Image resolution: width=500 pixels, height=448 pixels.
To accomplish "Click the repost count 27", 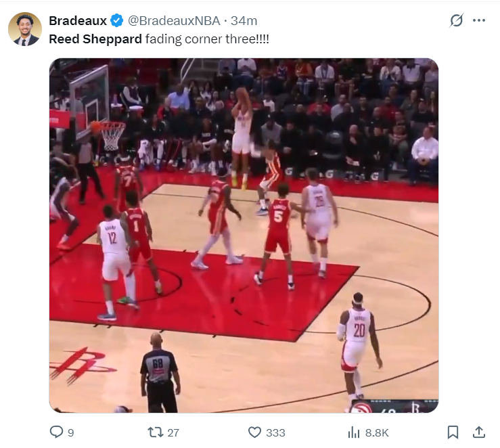I will coord(173,432).
